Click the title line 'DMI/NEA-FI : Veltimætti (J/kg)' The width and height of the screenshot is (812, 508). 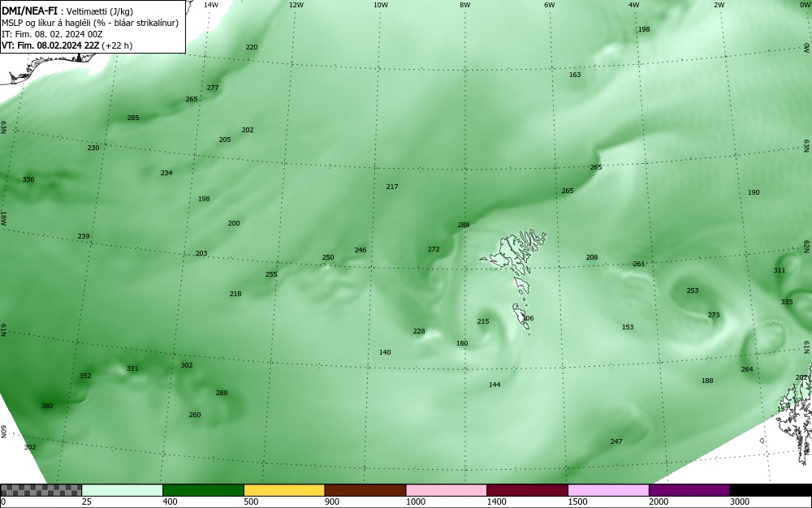click(x=67, y=11)
